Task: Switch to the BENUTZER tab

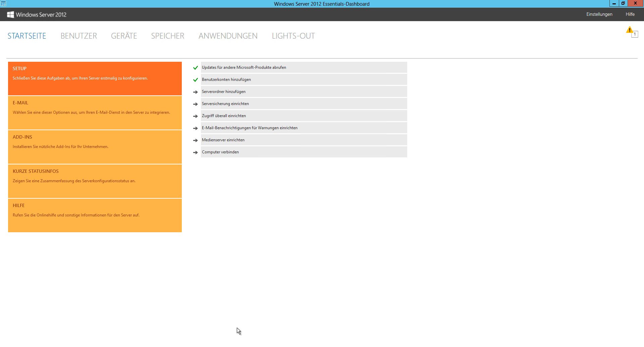Action: 78,36
